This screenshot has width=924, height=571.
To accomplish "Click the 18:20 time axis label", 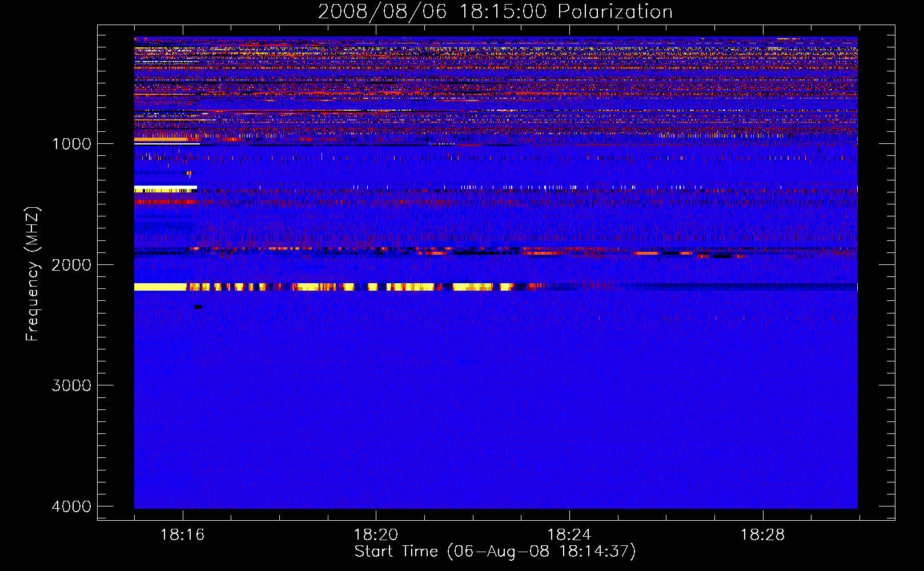I will 376,535.
